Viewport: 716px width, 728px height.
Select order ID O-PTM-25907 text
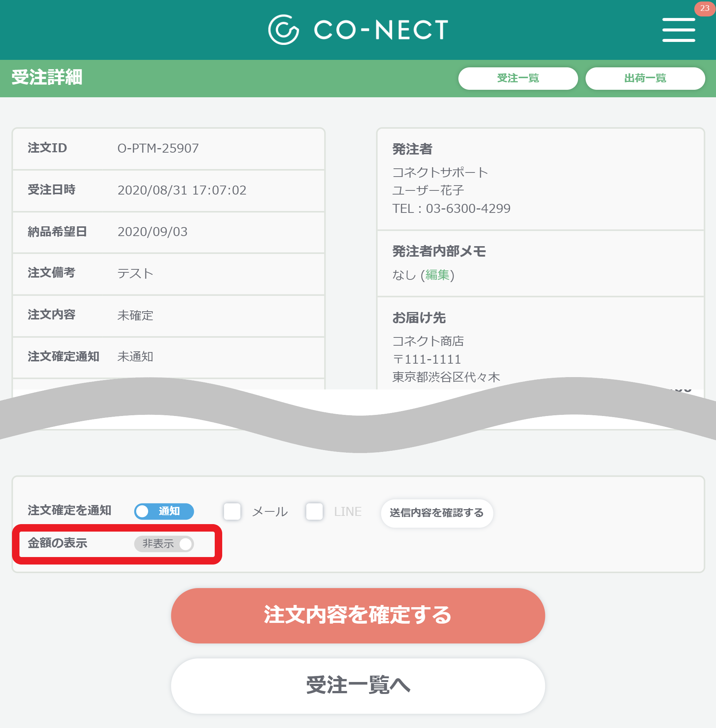point(158,148)
